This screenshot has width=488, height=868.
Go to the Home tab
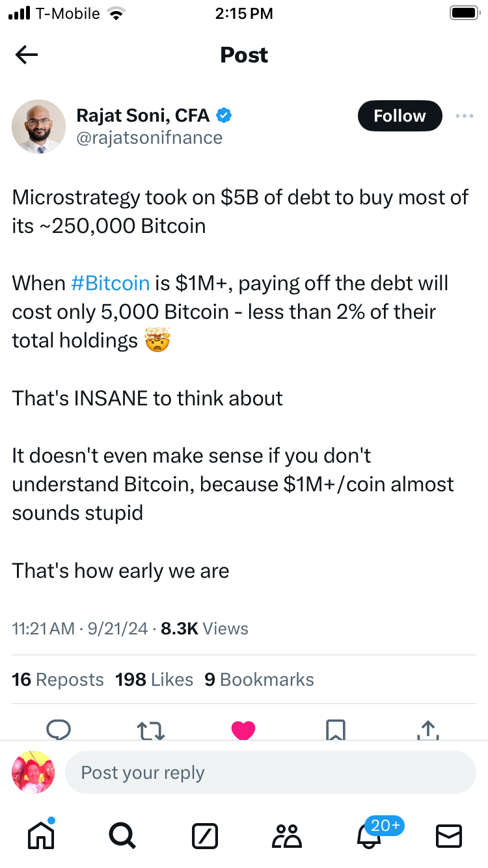(x=40, y=835)
